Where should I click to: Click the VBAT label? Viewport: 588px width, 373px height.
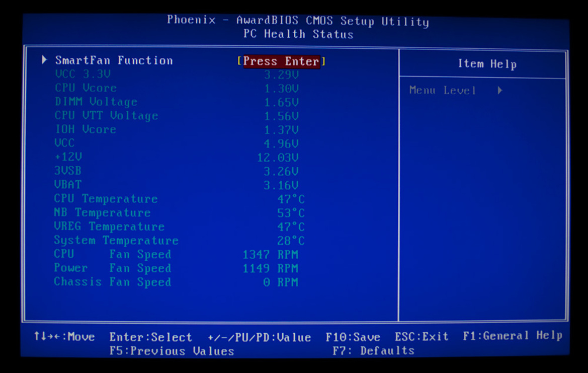[68, 185]
